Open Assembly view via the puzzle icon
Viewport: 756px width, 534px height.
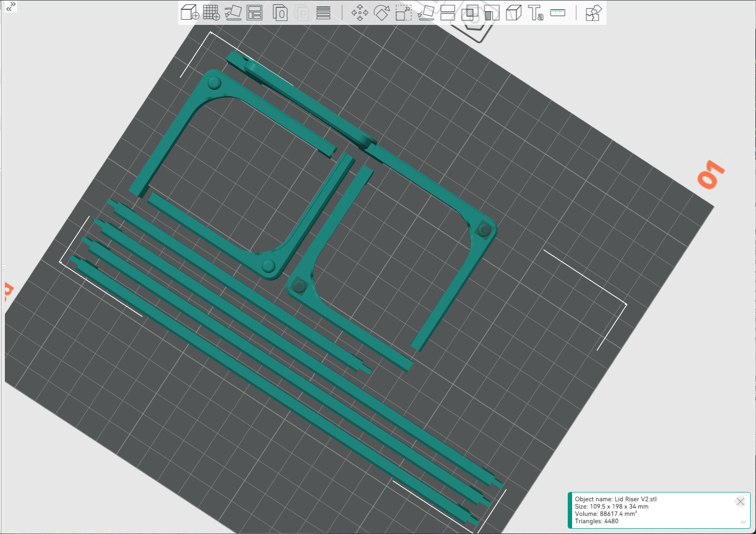pyautogui.click(x=593, y=13)
